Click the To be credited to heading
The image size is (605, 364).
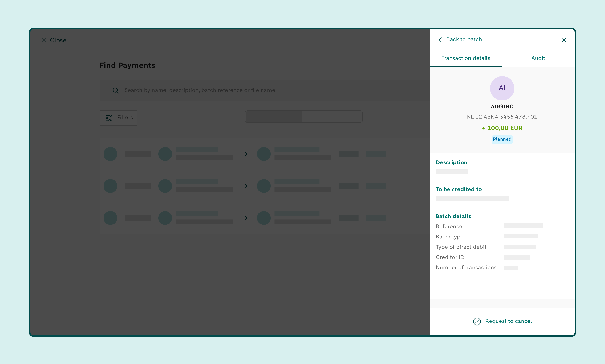coord(459,189)
